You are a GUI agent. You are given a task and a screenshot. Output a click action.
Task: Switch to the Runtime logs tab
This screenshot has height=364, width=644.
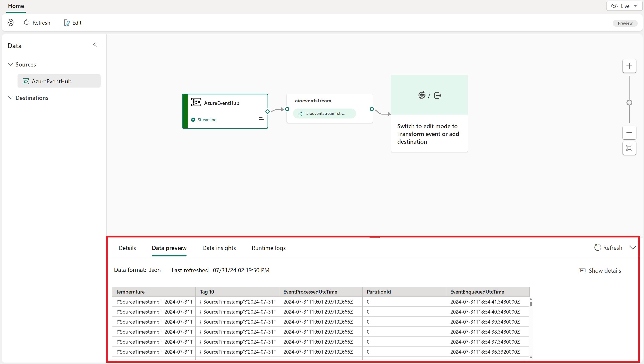coord(269,248)
